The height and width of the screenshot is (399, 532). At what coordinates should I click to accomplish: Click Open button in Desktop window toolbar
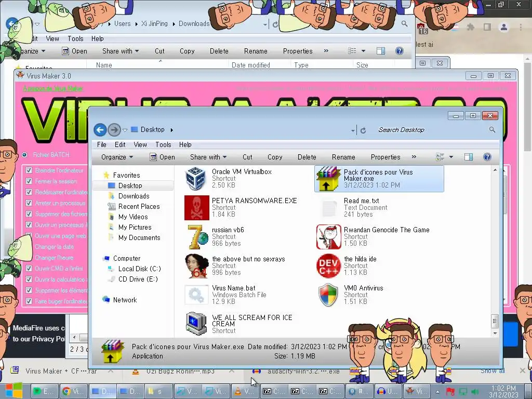[x=163, y=157]
